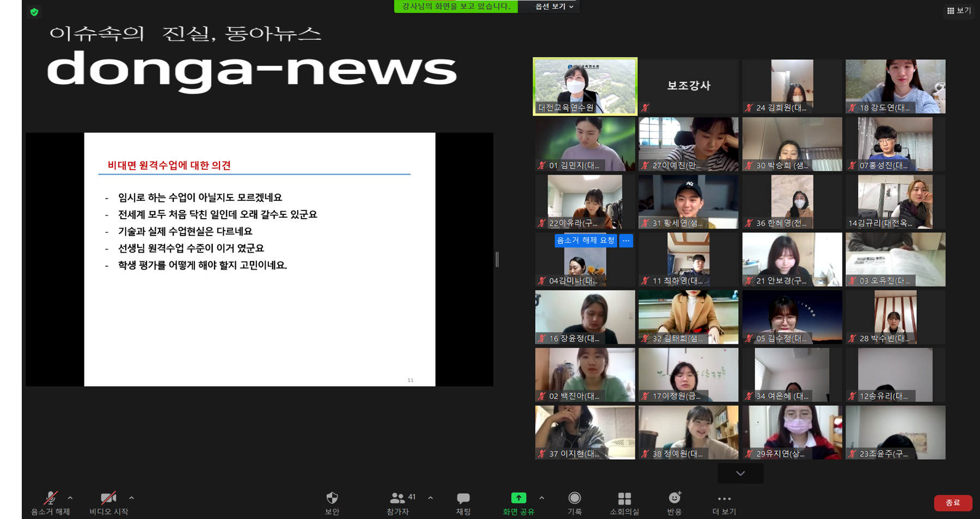Screen dimensions: 980x519
Task: Select the 14김규리 video tile
Action: 896,202
